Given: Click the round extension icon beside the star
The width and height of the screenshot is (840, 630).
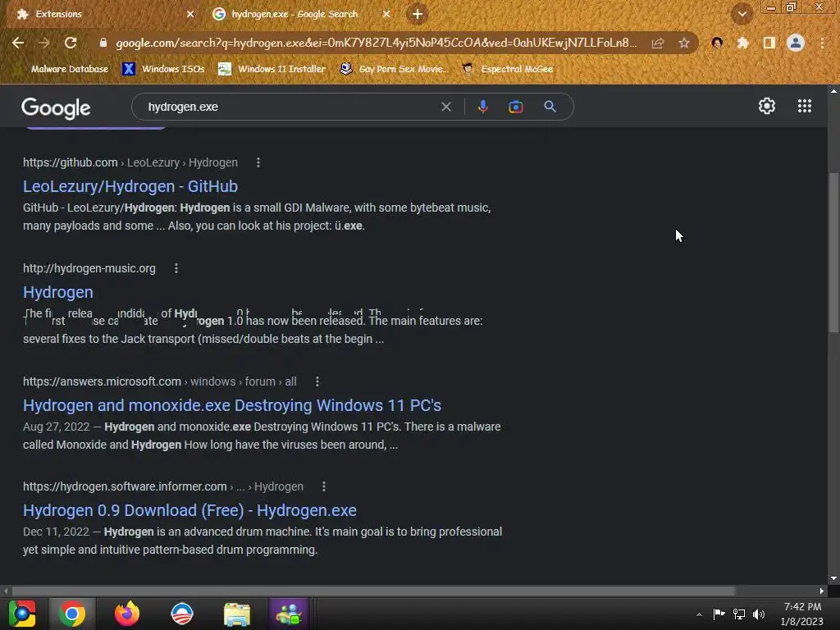Looking at the screenshot, I should [x=717, y=43].
